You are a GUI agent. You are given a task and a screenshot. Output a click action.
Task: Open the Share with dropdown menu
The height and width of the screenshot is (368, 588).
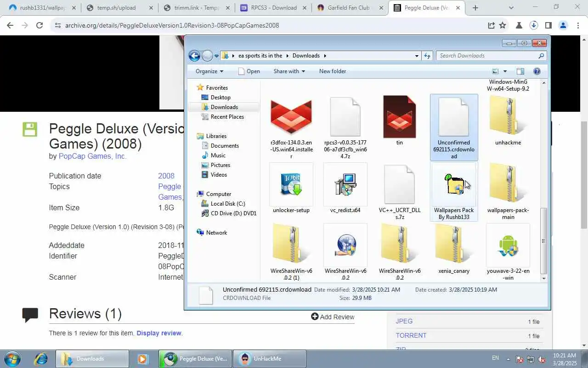click(x=289, y=71)
